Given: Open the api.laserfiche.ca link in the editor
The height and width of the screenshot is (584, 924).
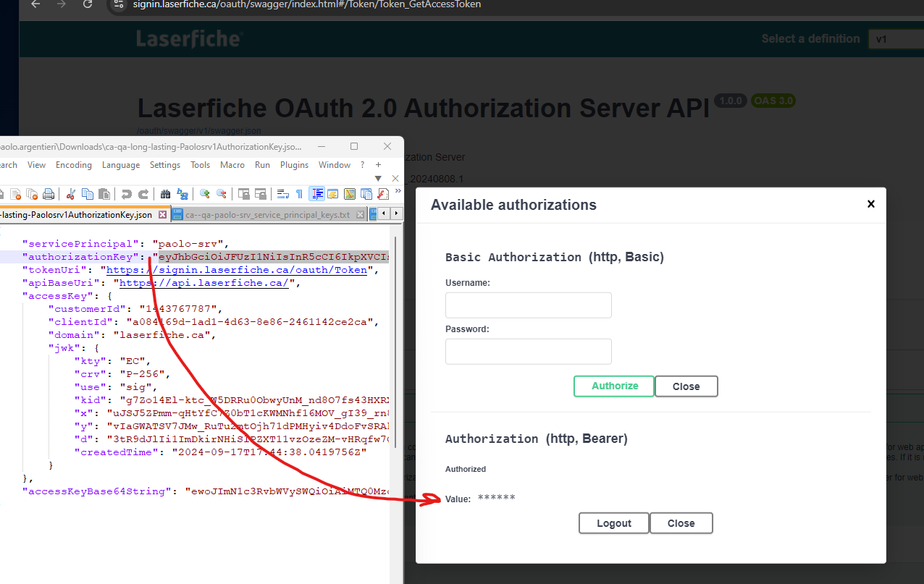Looking at the screenshot, I should [205, 283].
